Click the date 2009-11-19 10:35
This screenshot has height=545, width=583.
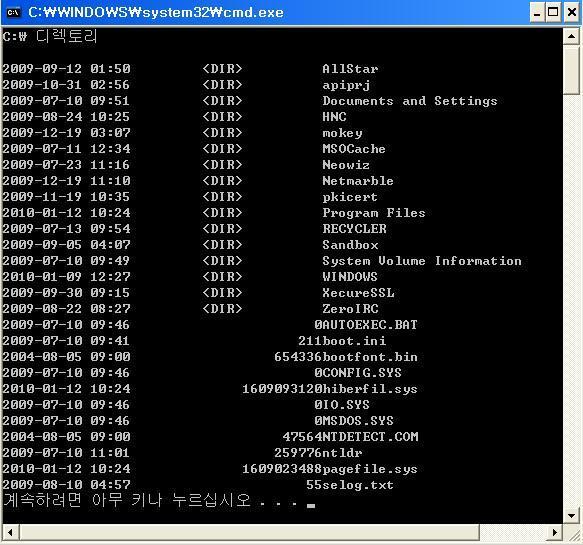click(x=66, y=197)
